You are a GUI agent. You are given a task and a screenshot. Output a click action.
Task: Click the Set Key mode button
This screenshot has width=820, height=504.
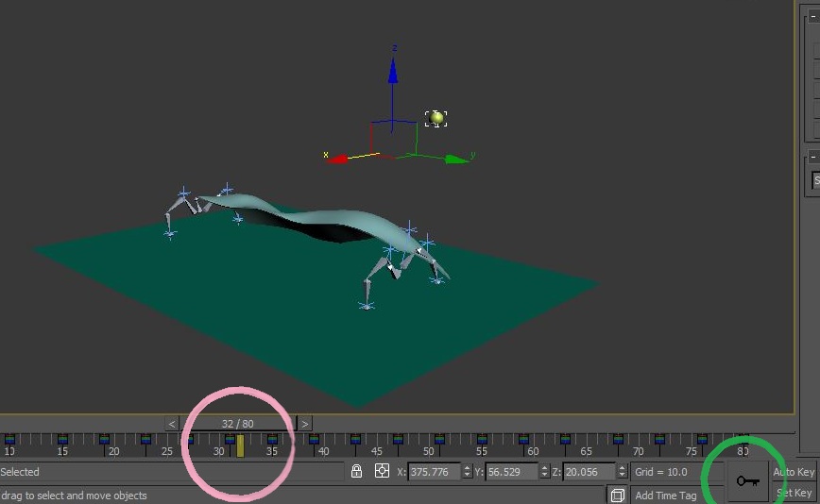click(794, 493)
